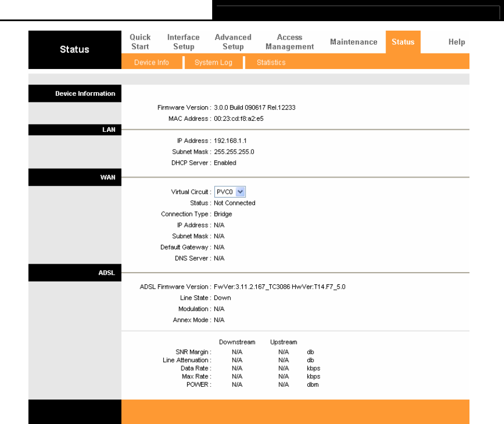504x424 pixels.
Task: Expand the Virtual Circuit PVC0 dropdown
Action: (230, 191)
